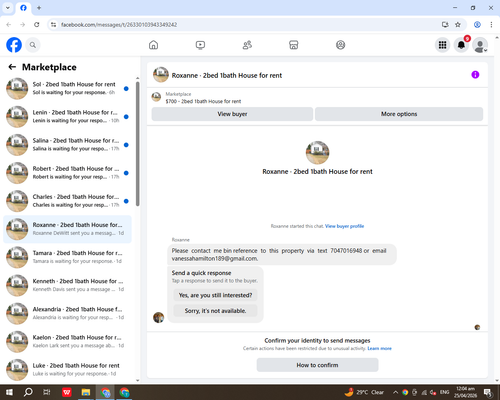Open the Video tab icon
Screen dimensions: 500x400
coord(200,45)
